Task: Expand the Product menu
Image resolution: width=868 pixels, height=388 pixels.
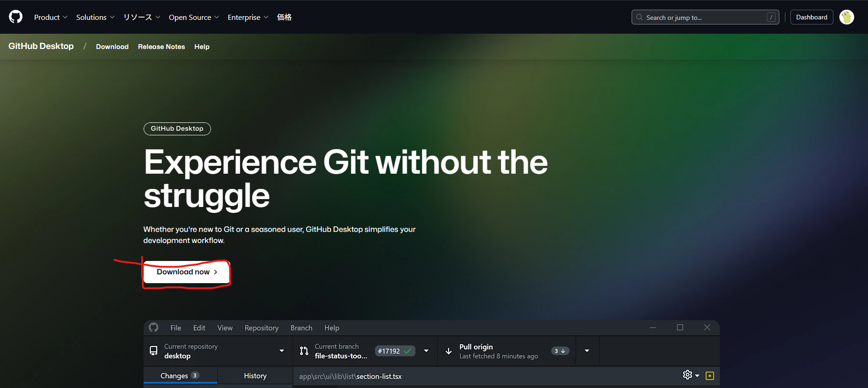Action: pos(51,17)
